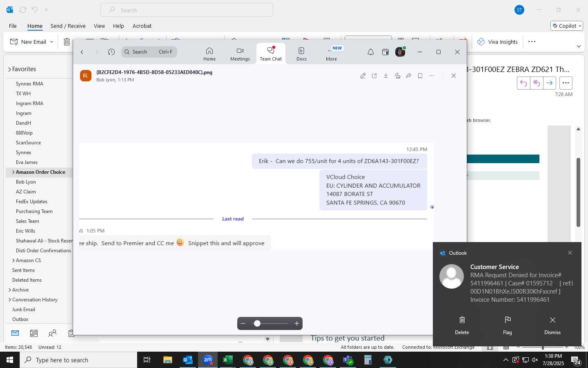Open the New Email dropdown arrow
Image resolution: width=588 pixels, height=368 pixels.
pyautogui.click(x=51, y=42)
